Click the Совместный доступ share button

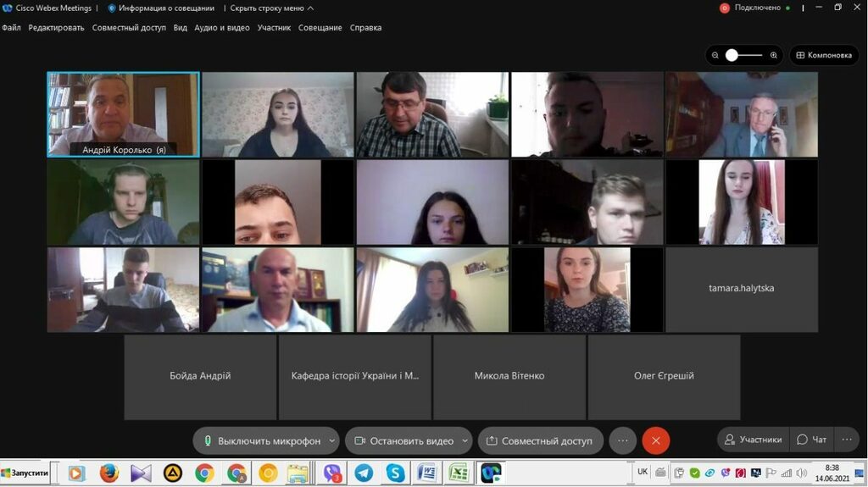[x=540, y=440]
